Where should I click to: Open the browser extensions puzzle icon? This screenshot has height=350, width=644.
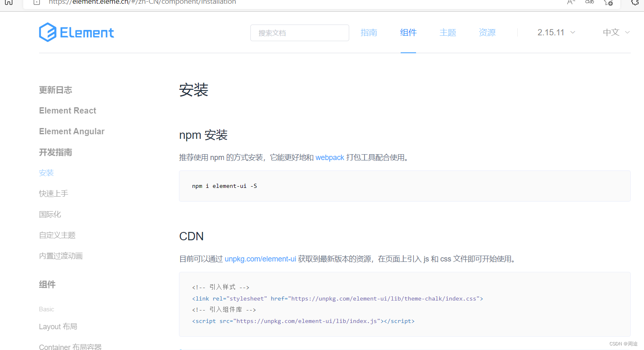click(635, 3)
